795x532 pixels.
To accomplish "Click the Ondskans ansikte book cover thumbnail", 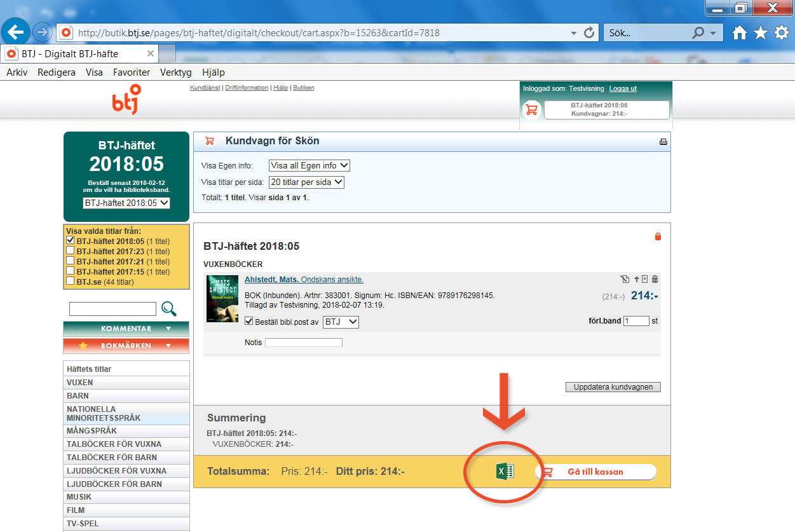I will 222,298.
